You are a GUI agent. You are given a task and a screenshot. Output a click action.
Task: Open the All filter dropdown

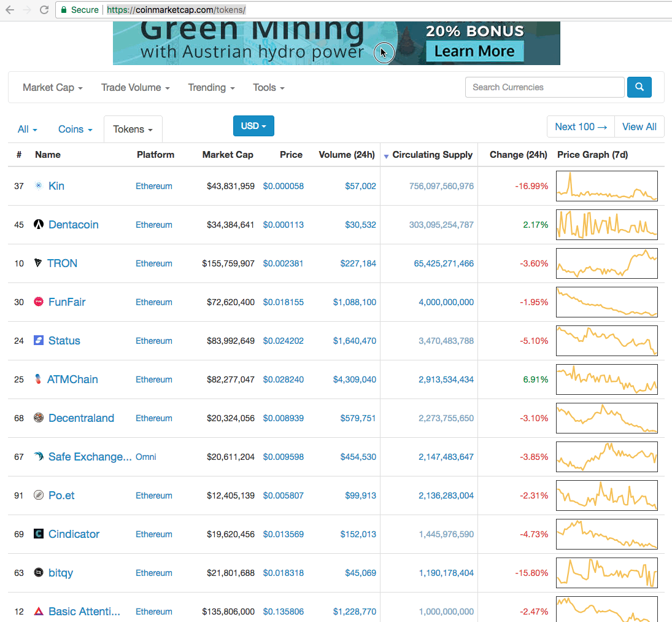coord(28,129)
